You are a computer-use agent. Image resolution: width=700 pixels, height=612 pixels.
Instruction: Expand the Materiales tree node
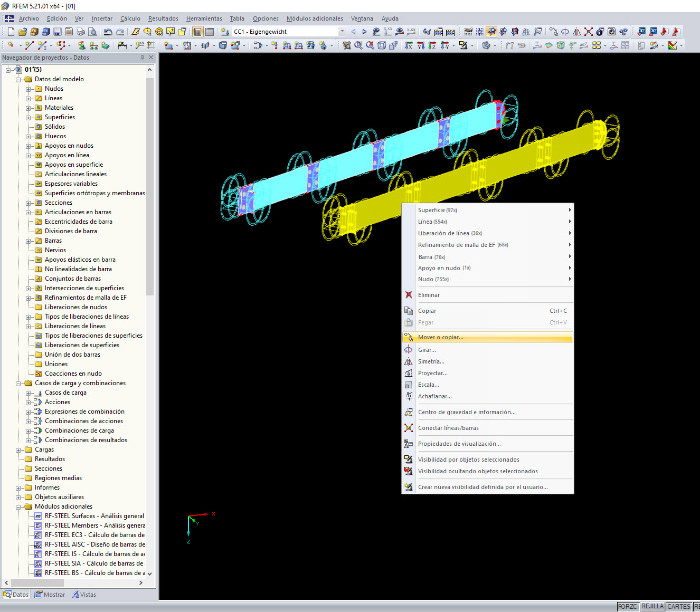tap(29, 108)
